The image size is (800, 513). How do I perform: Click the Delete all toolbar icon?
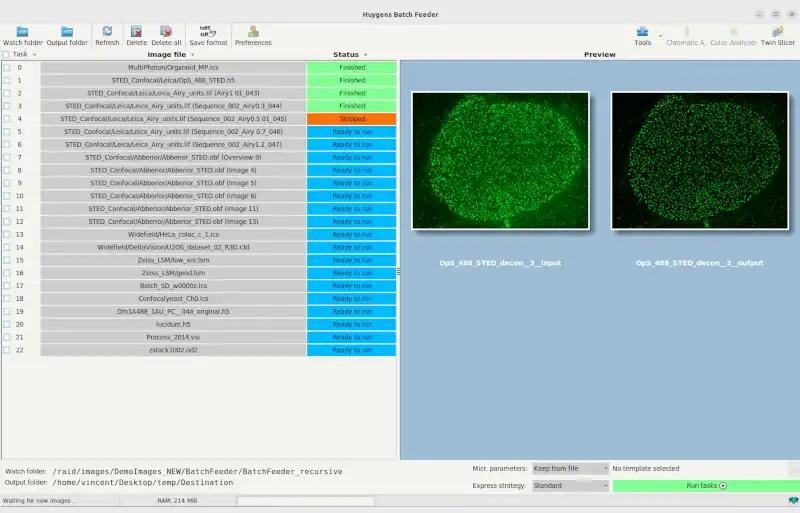(x=166, y=36)
